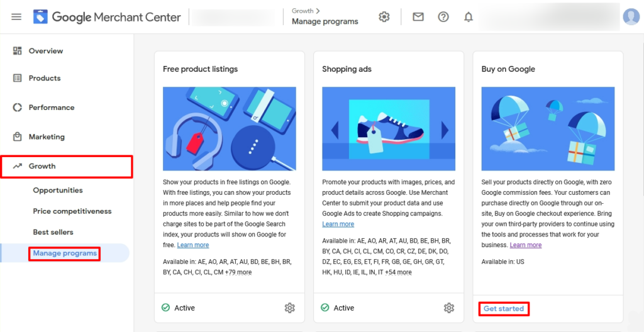Open Opportunities under Growth
644x332 pixels.
(58, 191)
